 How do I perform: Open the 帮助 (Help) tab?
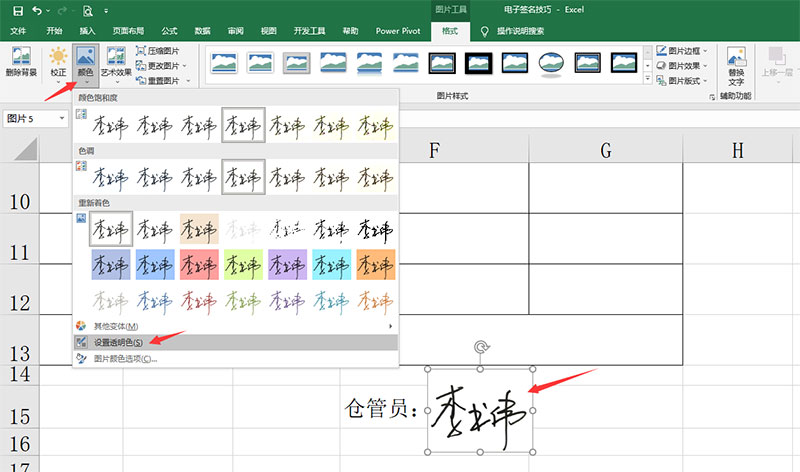click(350, 31)
